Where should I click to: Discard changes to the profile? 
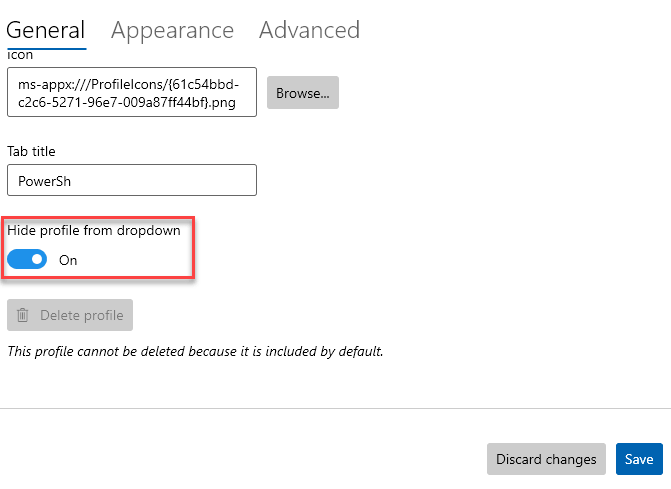coord(546,459)
